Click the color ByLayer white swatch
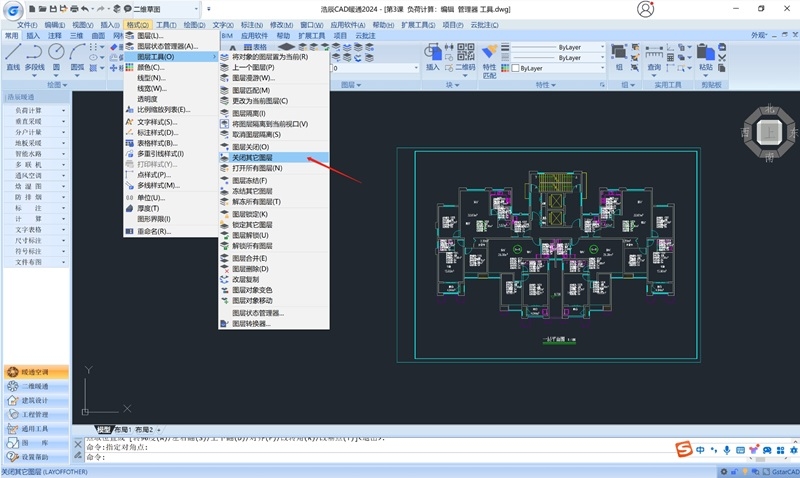This screenshot has height=478, width=800. click(x=515, y=68)
